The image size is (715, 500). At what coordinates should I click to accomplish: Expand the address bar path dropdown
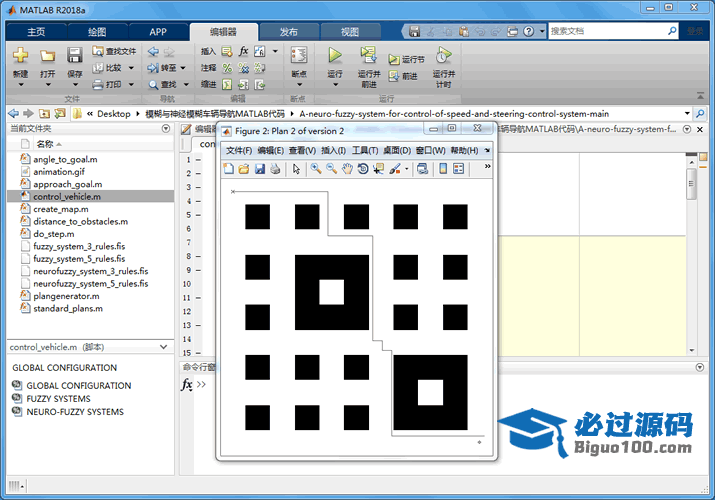[687, 113]
